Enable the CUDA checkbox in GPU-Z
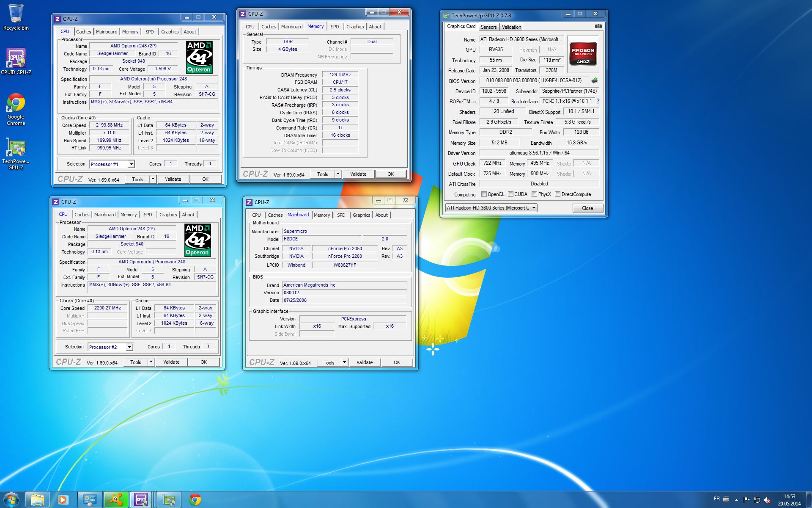This screenshot has height=508, width=812. [510, 194]
